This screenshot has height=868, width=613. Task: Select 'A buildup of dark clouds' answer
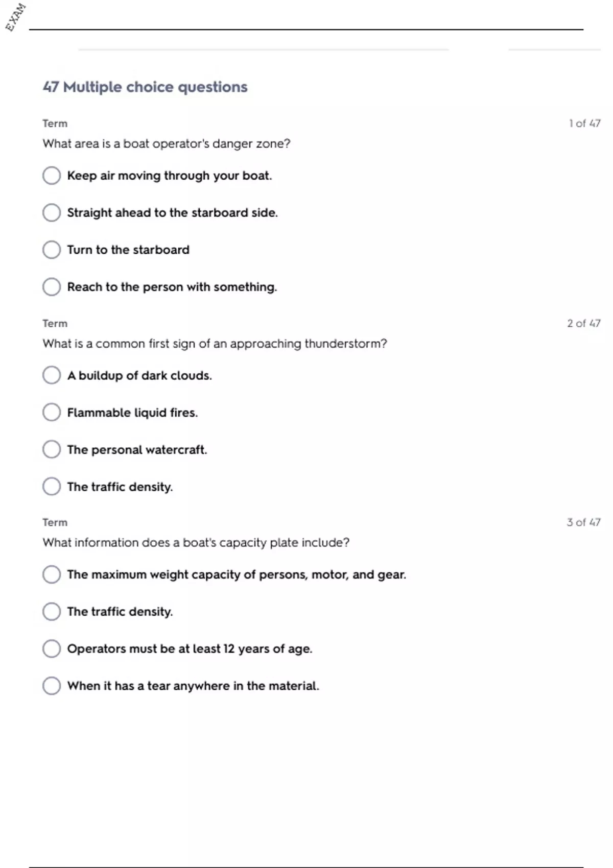pos(52,375)
